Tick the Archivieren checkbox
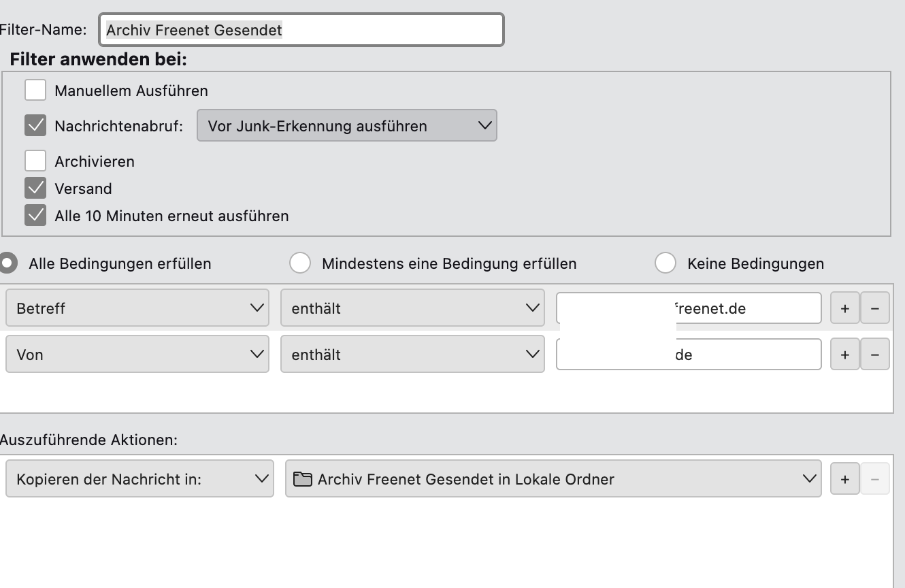905x588 pixels. pyautogui.click(x=35, y=161)
